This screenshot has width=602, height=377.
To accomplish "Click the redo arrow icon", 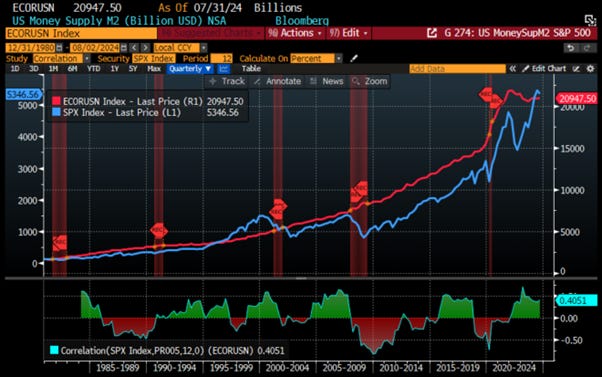I will click(x=587, y=48).
